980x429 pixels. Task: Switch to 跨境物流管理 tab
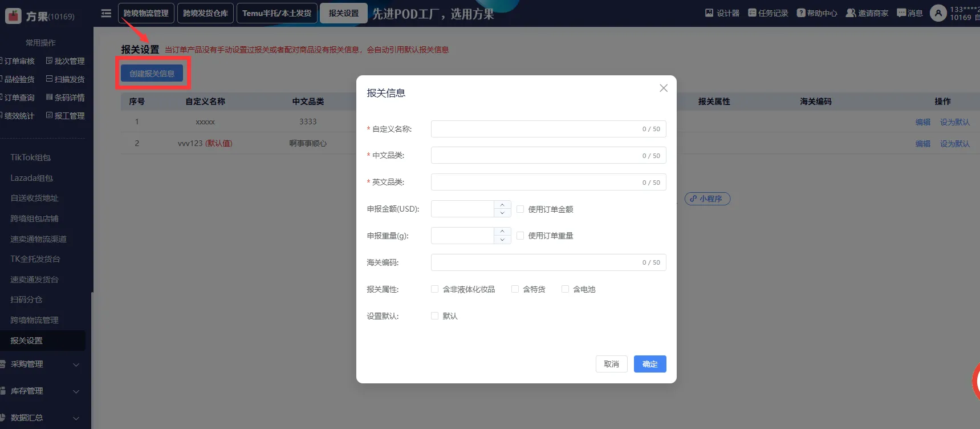[146, 13]
